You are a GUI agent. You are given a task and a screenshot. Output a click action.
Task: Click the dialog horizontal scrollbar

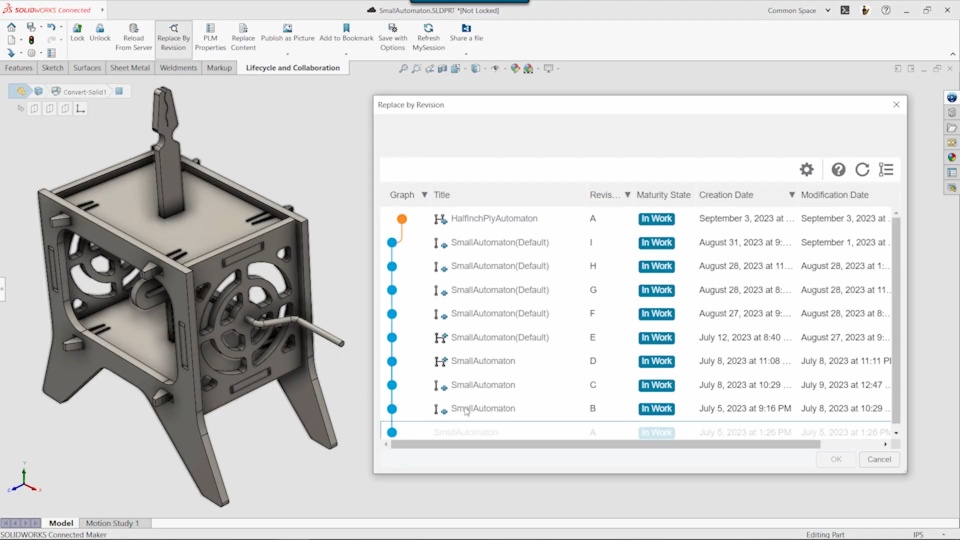coord(605,444)
